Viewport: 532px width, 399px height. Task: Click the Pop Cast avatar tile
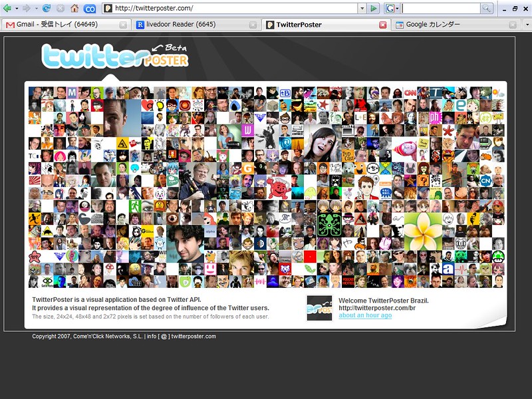point(348,156)
